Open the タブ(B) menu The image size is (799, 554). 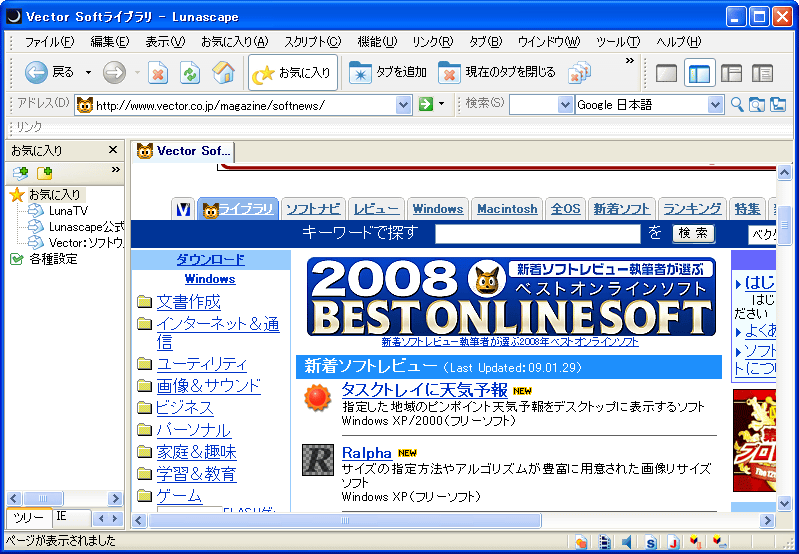[485, 42]
